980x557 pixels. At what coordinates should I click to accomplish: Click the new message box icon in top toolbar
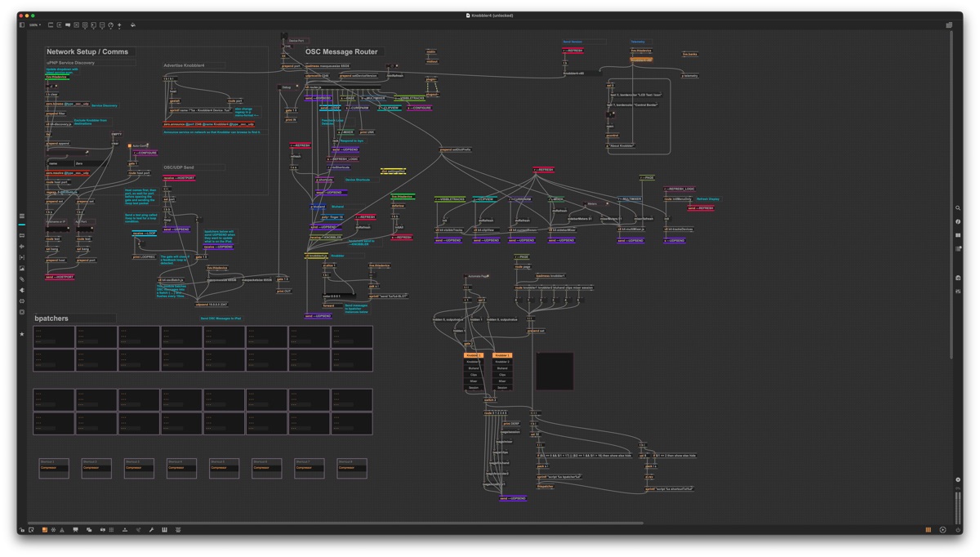pos(59,25)
